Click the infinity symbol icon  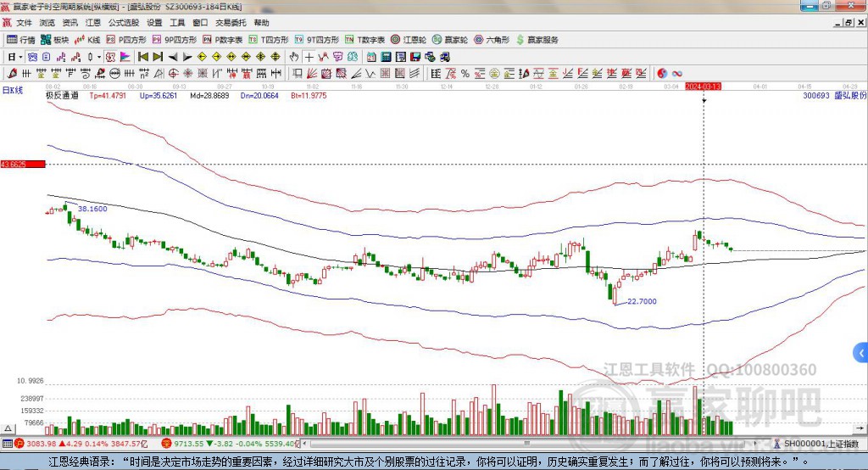click(x=676, y=73)
